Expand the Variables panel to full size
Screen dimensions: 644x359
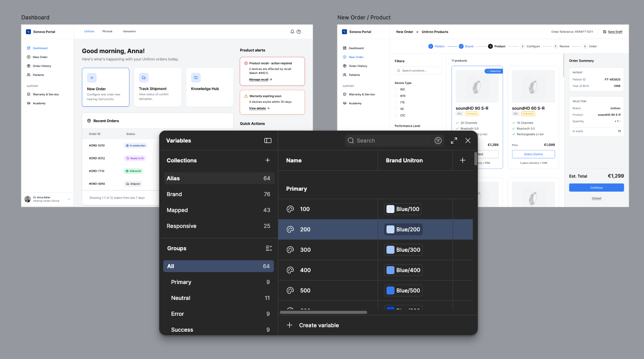(454, 141)
